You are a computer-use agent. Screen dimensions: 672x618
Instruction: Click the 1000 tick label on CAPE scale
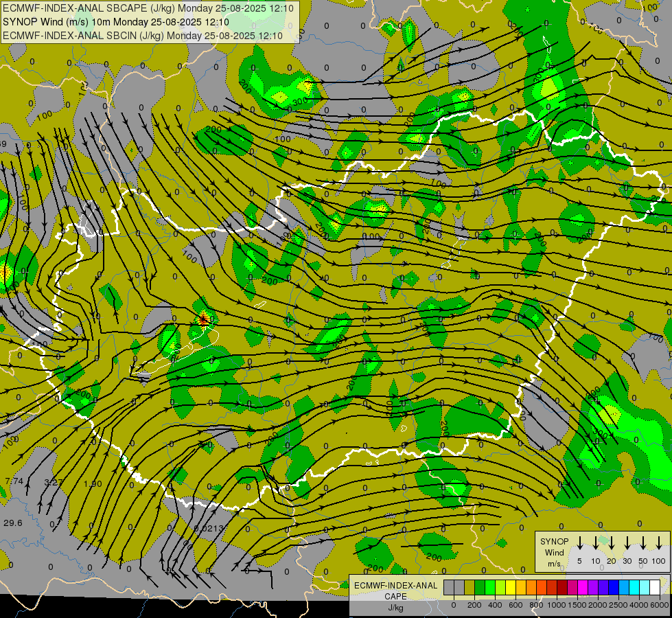(557, 605)
